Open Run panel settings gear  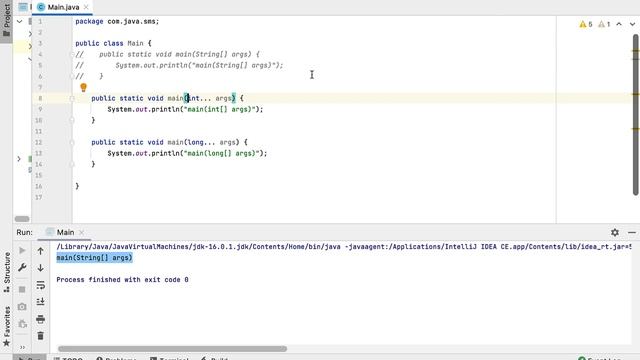(x=615, y=232)
